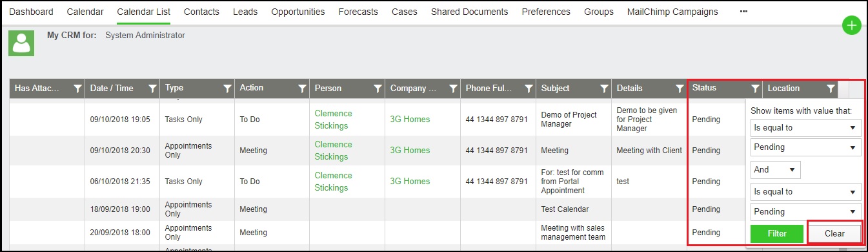The width and height of the screenshot is (868, 252).
Task: Open the more tabs ellipsis menu
Action: pyautogui.click(x=744, y=12)
